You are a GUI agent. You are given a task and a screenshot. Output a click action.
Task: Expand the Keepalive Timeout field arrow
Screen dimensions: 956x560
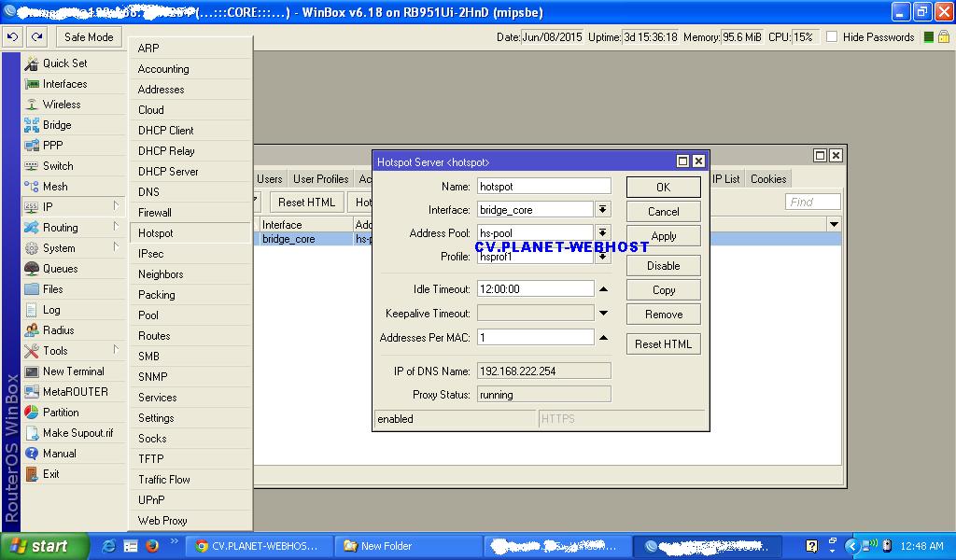(603, 314)
